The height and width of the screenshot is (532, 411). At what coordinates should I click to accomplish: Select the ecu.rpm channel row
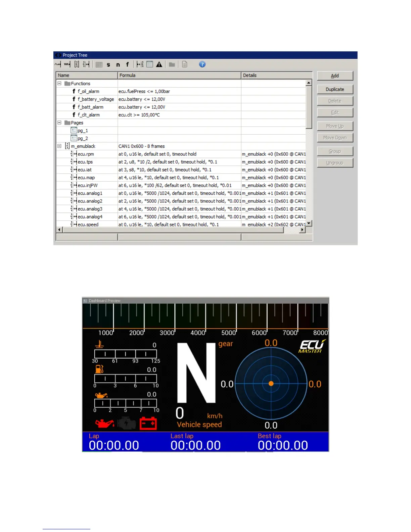point(86,154)
